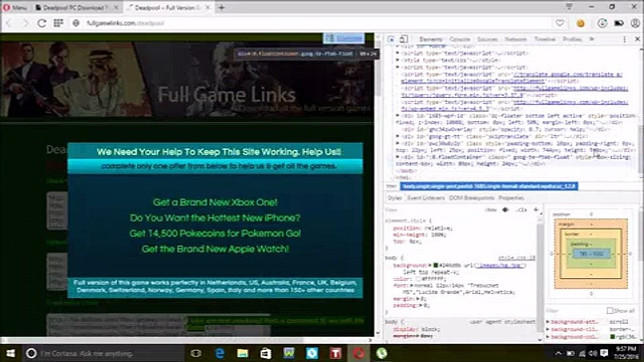This screenshot has height=362, width=644.
Task: Switch to the Sources panel
Action: pos(487,39)
